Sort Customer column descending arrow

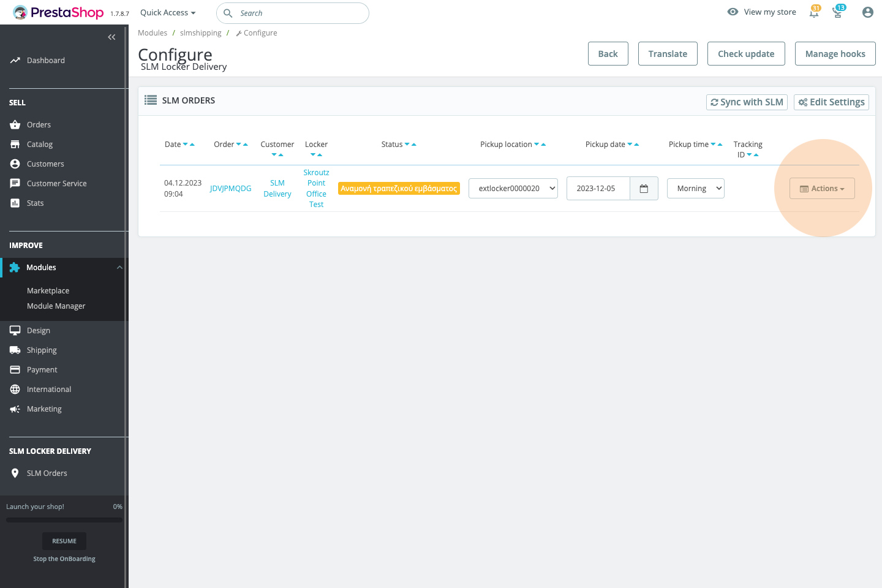[274, 155]
